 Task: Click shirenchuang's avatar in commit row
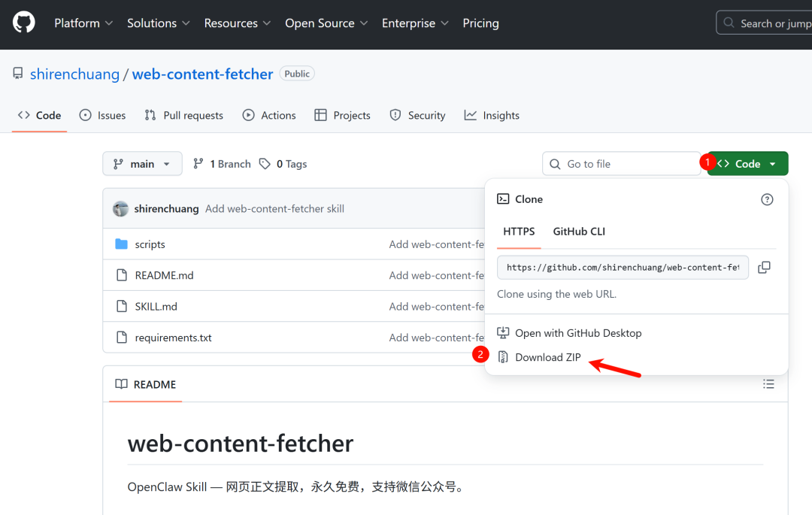[x=120, y=209]
